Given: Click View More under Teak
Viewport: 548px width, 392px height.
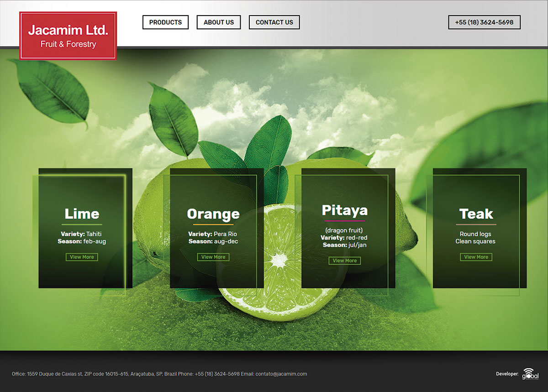Looking at the screenshot, I should pos(476,257).
